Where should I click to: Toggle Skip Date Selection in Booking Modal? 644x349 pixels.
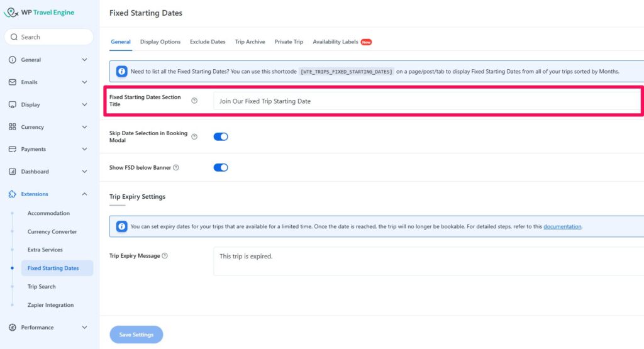coord(221,136)
